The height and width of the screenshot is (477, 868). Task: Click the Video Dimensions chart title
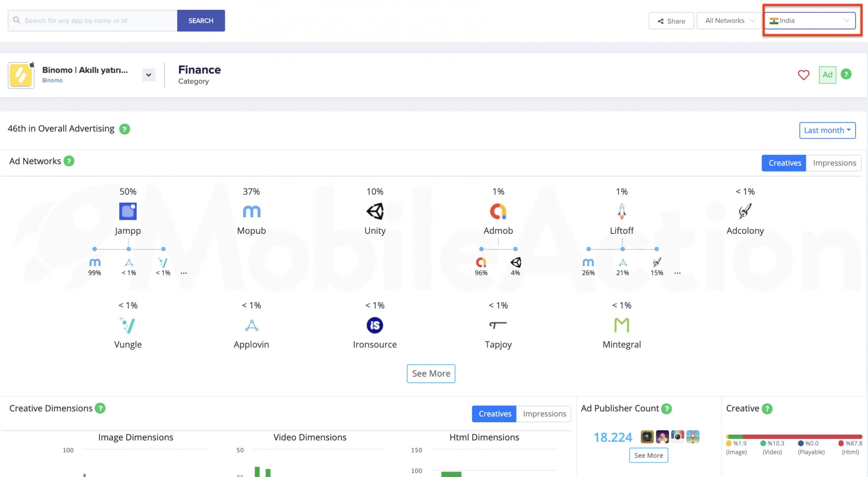click(310, 437)
